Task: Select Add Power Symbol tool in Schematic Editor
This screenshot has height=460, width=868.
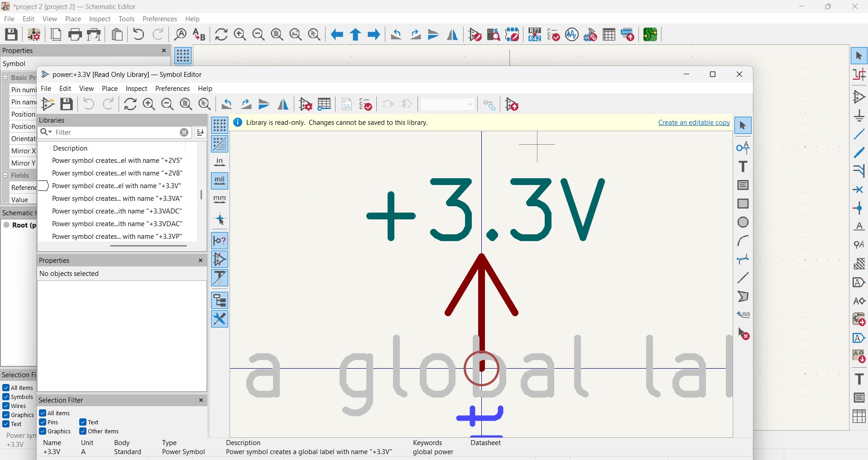Action: coord(859,116)
